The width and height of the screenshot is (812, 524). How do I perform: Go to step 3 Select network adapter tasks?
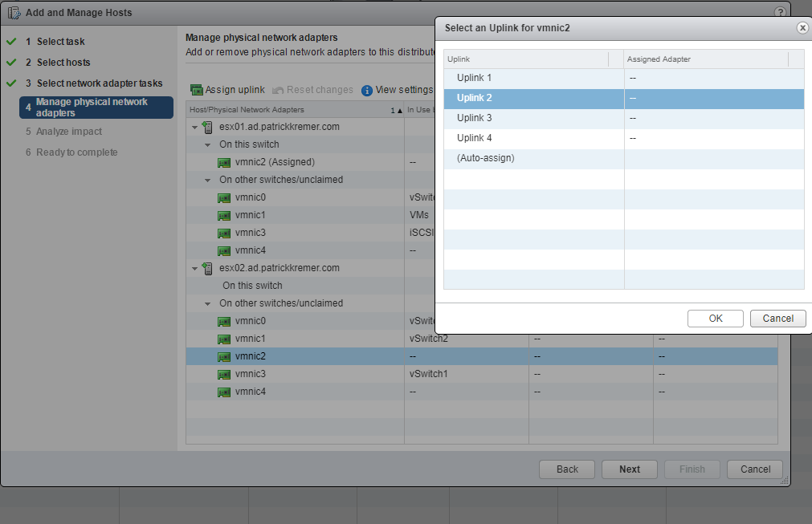point(99,83)
